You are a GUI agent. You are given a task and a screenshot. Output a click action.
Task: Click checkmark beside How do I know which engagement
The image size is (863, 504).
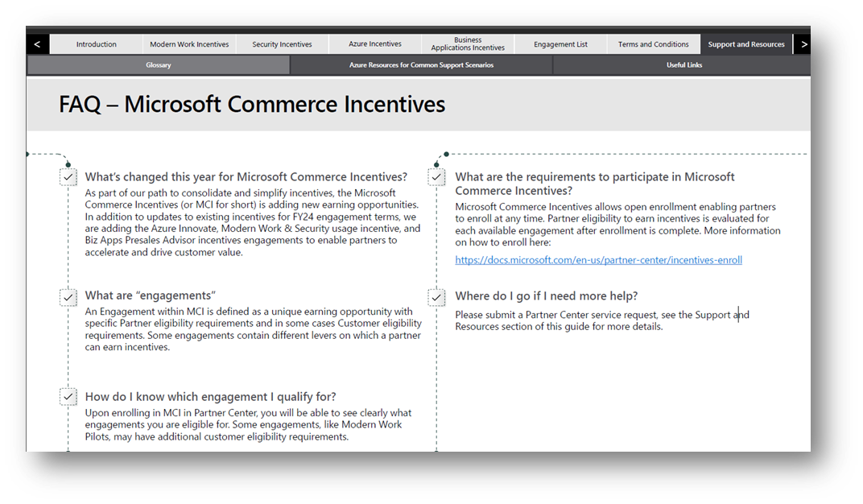click(x=68, y=396)
